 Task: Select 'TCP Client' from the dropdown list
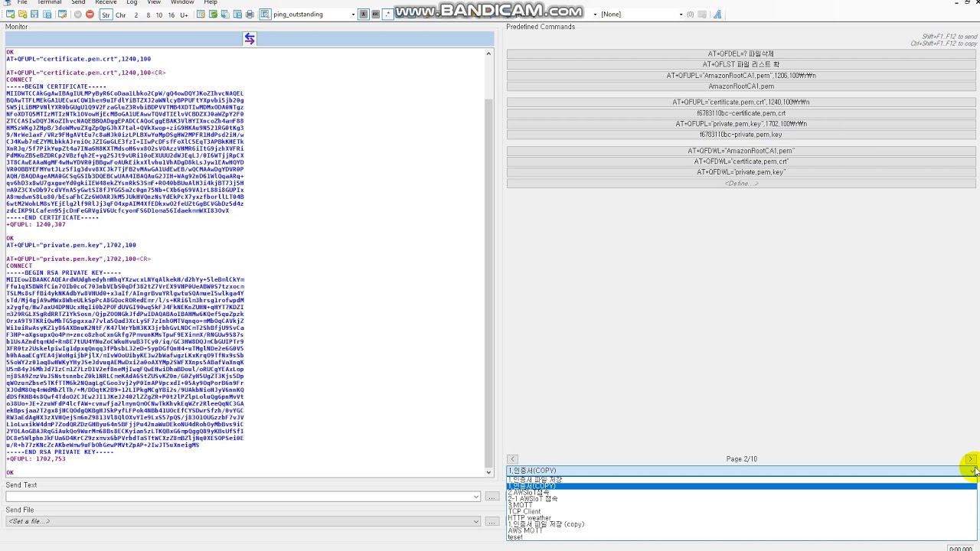click(x=524, y=512)
